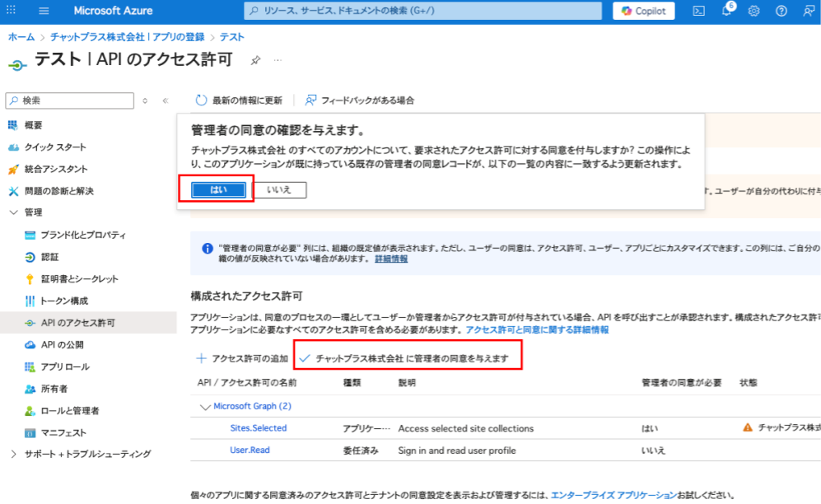
Task: Open the feedback icon in header
Action: point(809,11)
